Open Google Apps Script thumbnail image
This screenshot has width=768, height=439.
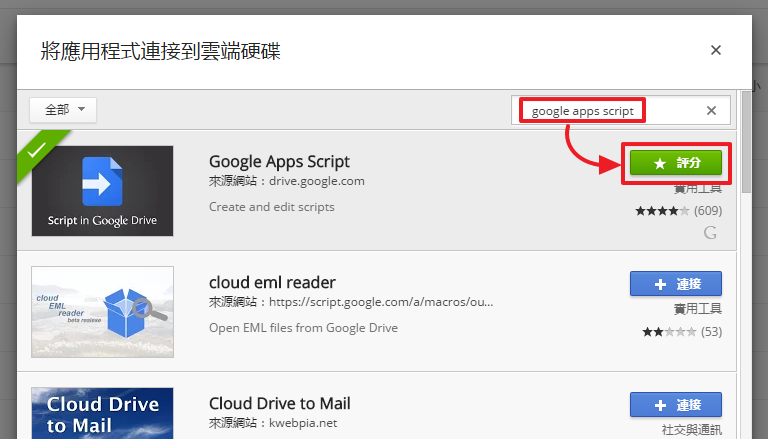[102, 190]
